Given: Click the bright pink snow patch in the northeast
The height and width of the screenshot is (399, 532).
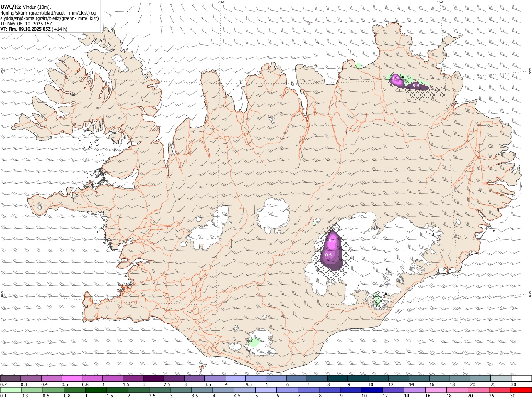Looking at the screenshot, I should click(x=397, y=80).
